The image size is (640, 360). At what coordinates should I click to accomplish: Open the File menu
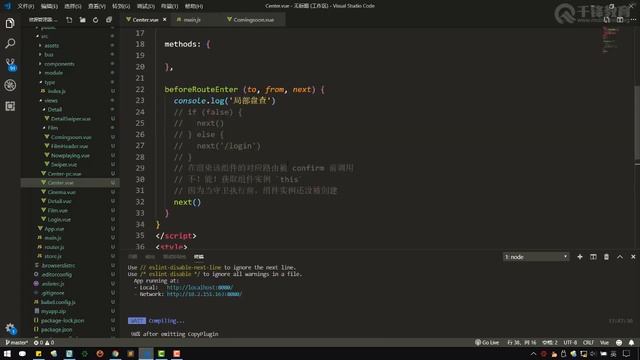(25, 6)
